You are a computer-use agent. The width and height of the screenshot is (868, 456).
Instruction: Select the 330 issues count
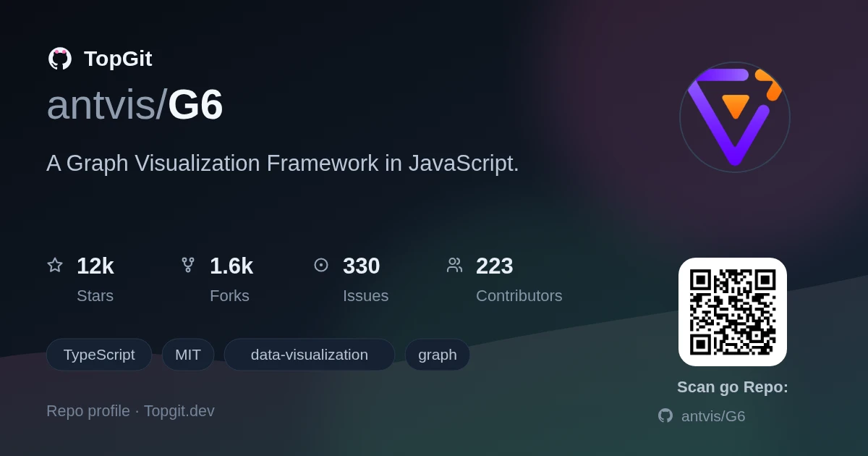[362, 266]
